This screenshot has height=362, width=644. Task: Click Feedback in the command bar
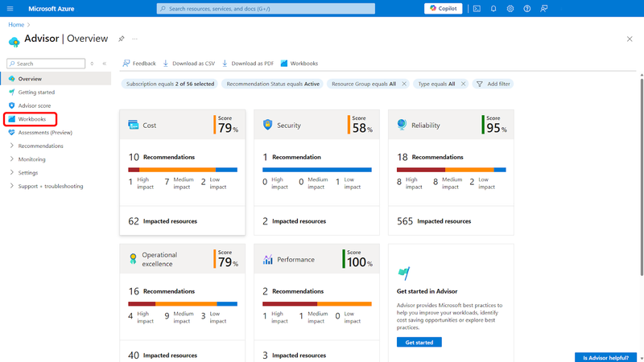pyautogui.click(x=139, y=64)
